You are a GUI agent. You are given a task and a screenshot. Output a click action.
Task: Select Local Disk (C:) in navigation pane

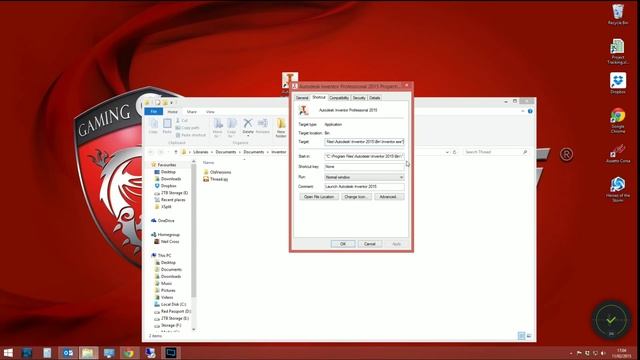point(170,304)
